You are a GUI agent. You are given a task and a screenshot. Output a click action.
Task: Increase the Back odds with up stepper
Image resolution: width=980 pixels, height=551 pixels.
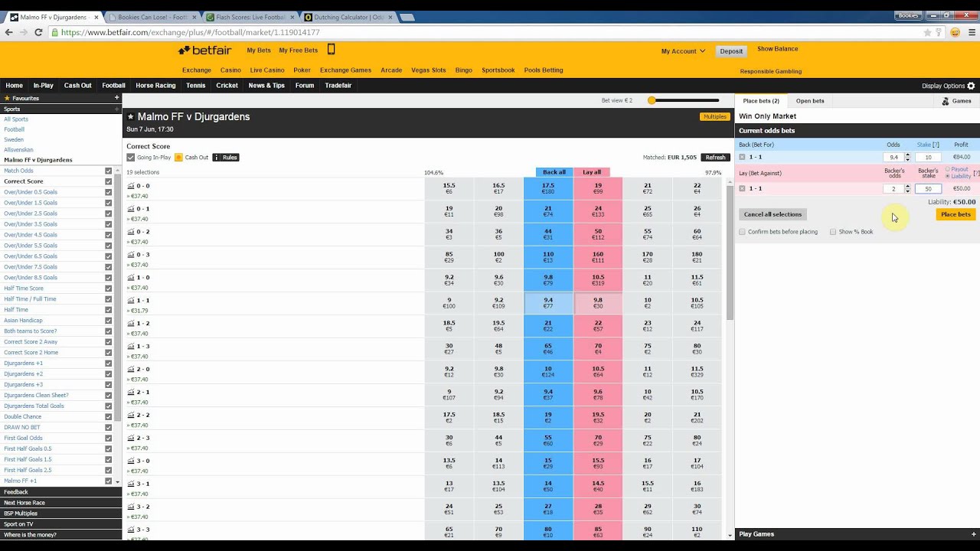(x=907, y=155)
